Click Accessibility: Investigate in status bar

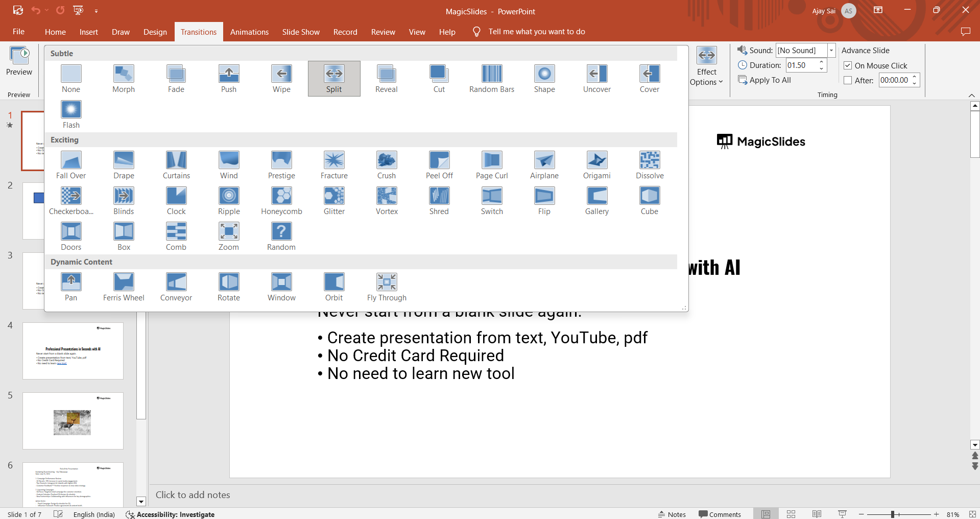tap(170, 514)
